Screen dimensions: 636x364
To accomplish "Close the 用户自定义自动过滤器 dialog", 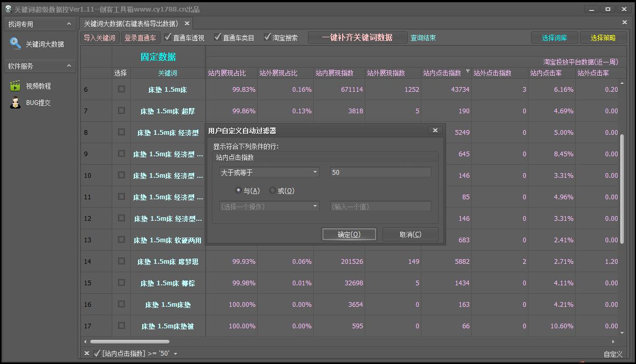I will point(434,130).
